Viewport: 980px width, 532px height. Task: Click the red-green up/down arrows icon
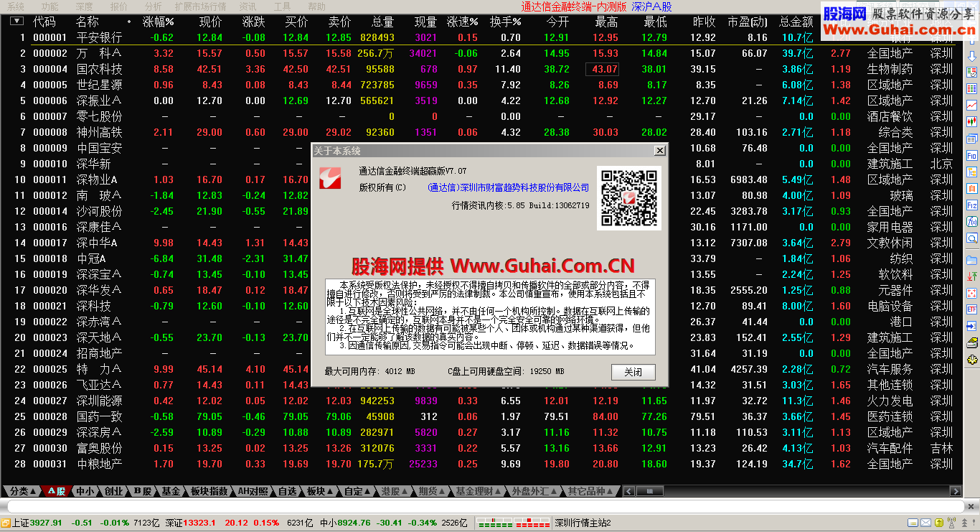972,276
